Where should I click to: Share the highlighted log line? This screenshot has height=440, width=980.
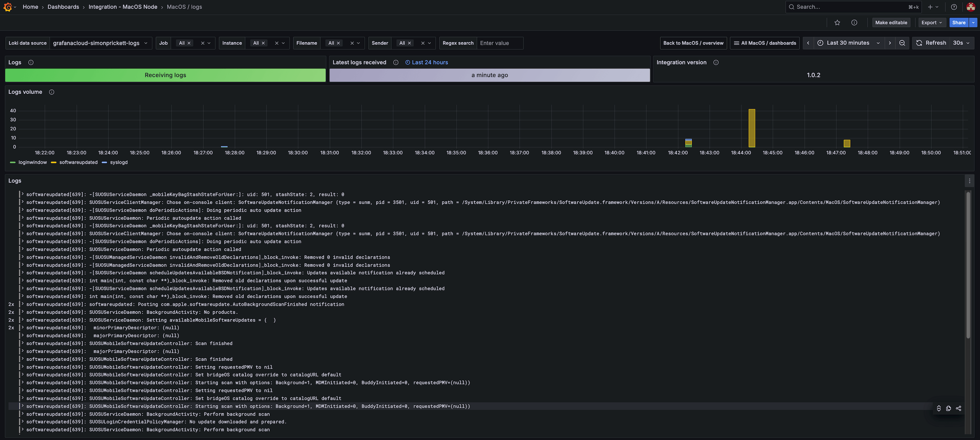coord(959,408)
